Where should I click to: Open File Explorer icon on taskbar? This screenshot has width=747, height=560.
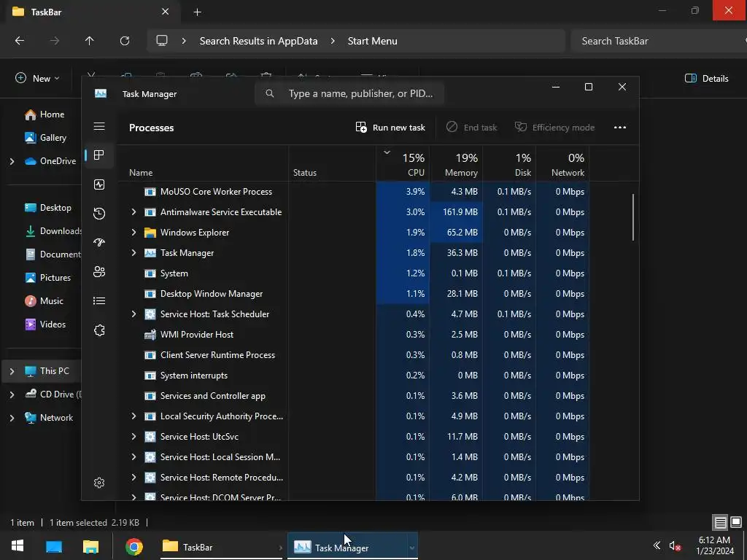tap(90, 547)
